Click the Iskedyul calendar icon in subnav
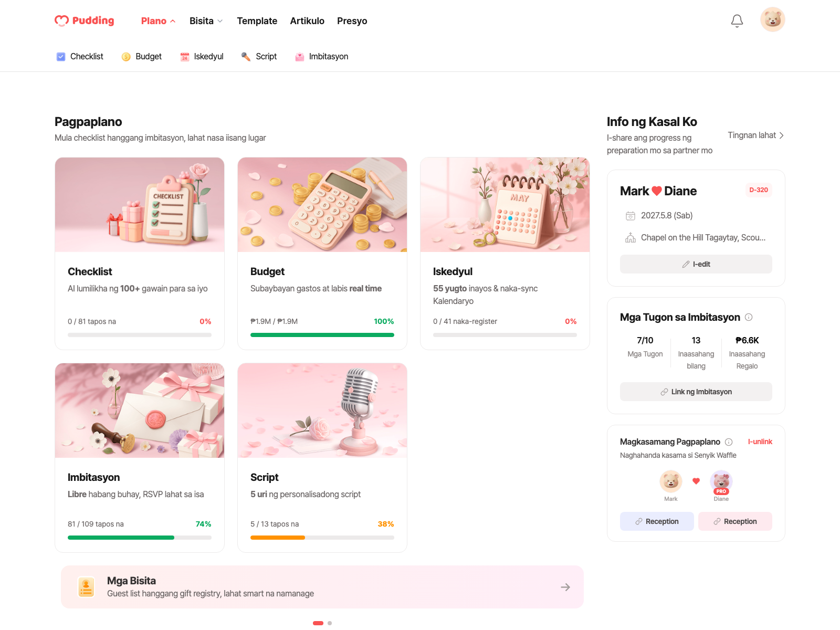840x630 pixels. point(185,57)
